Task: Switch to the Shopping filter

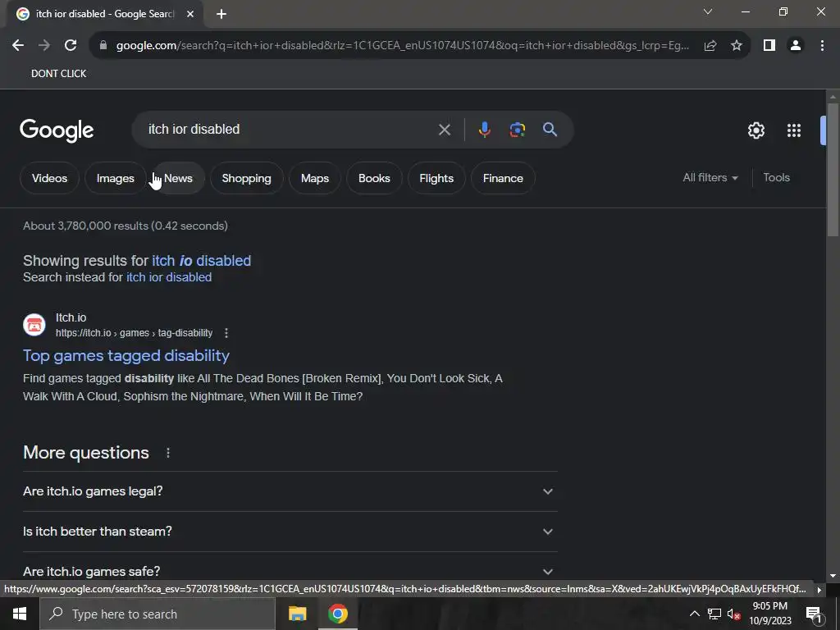Action: [246, 178]
